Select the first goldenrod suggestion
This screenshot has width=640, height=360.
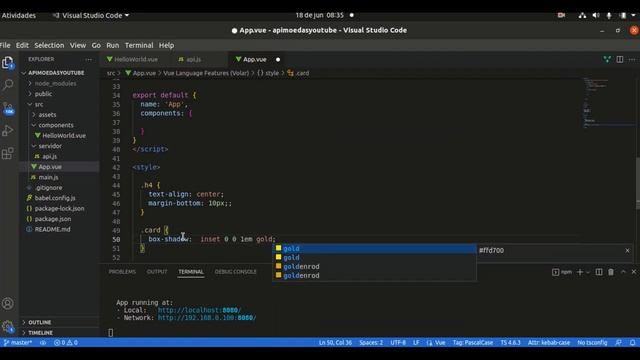coord(374,267)
